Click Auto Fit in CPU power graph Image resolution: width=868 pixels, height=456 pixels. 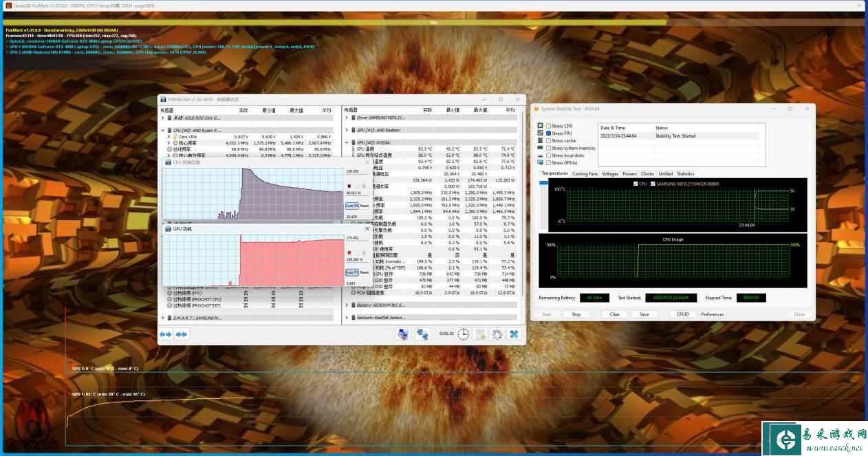(x=351, y=205)
